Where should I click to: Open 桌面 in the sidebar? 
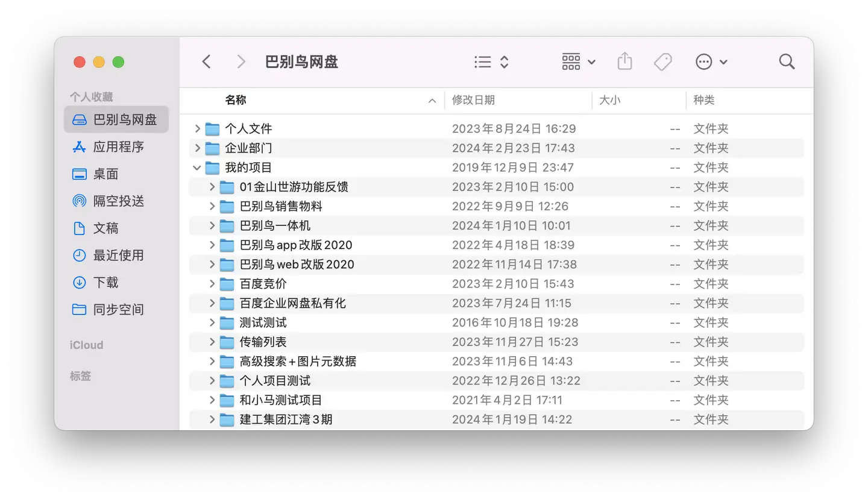pos(116,174)
